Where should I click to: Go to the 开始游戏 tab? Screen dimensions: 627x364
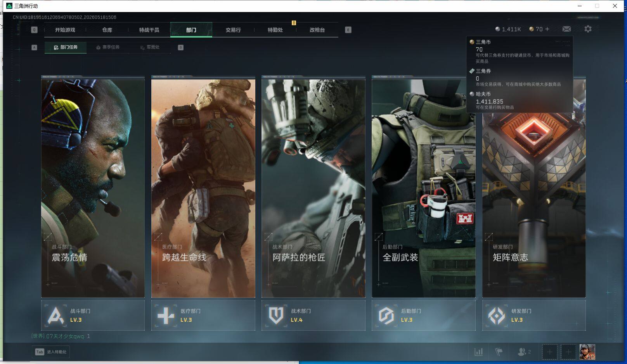pos(65,30)
